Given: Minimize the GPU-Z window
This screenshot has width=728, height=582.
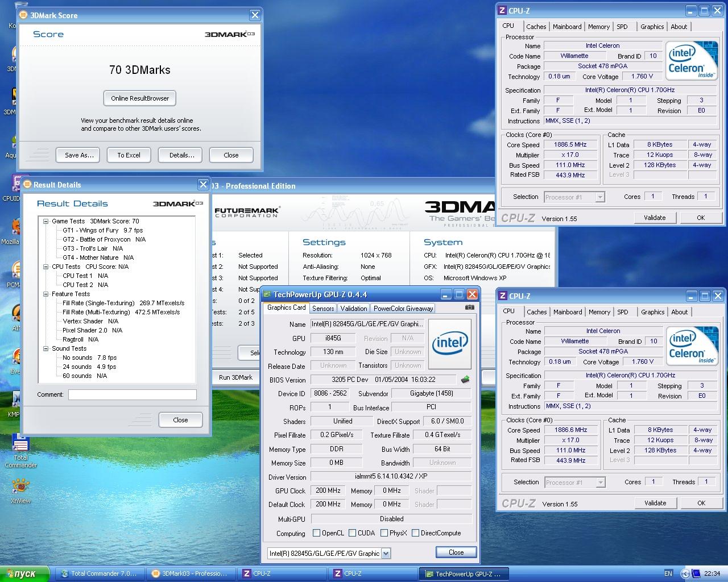Looking at the screenshot, I should click(446, 294).
